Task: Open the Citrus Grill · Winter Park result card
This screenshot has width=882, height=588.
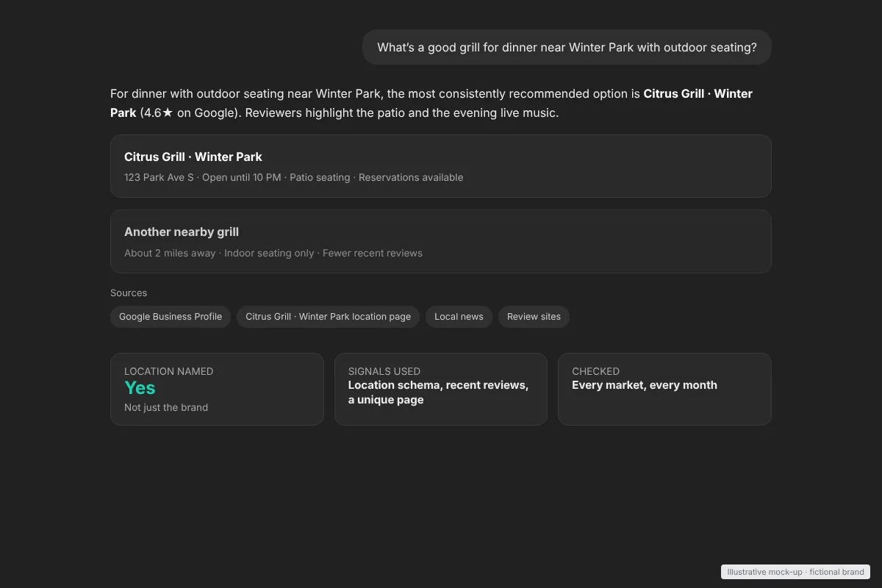Action: click(441, 166)
